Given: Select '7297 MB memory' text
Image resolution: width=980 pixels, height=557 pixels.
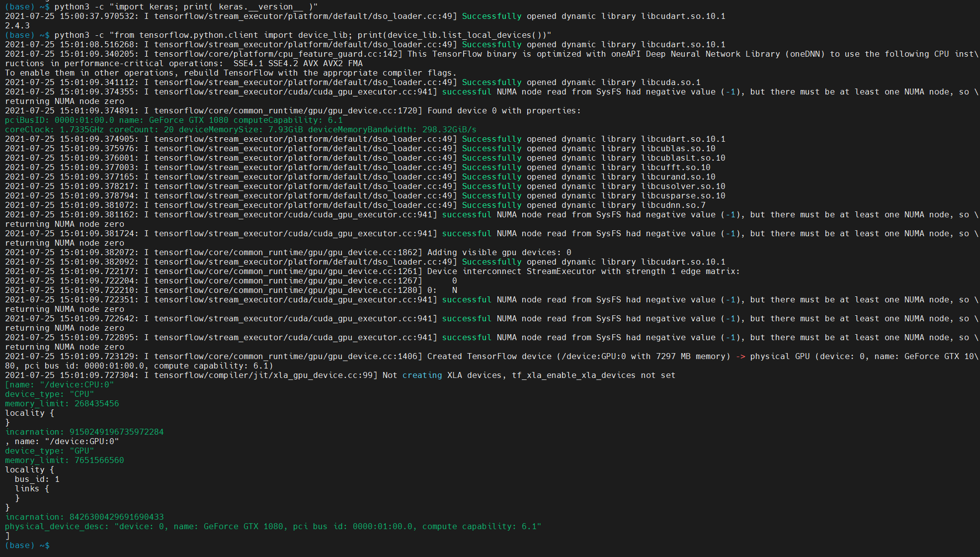Looking at the screenshot, I should click(x=690, y=356).
